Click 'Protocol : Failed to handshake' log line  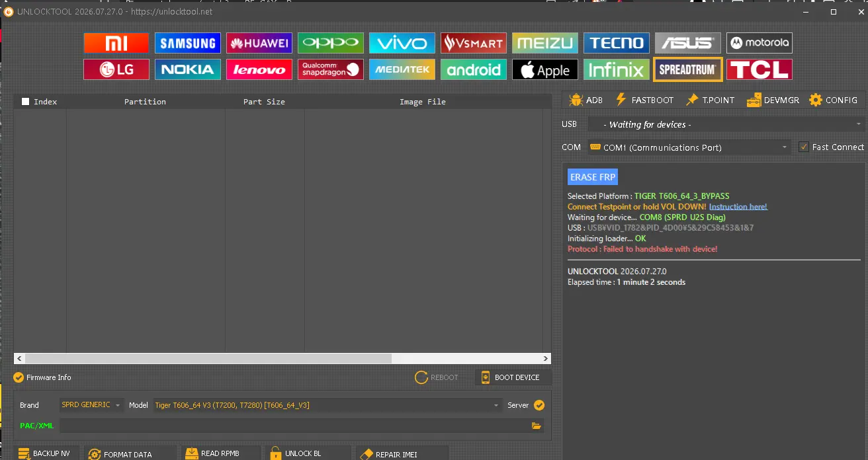pos(642,249)
